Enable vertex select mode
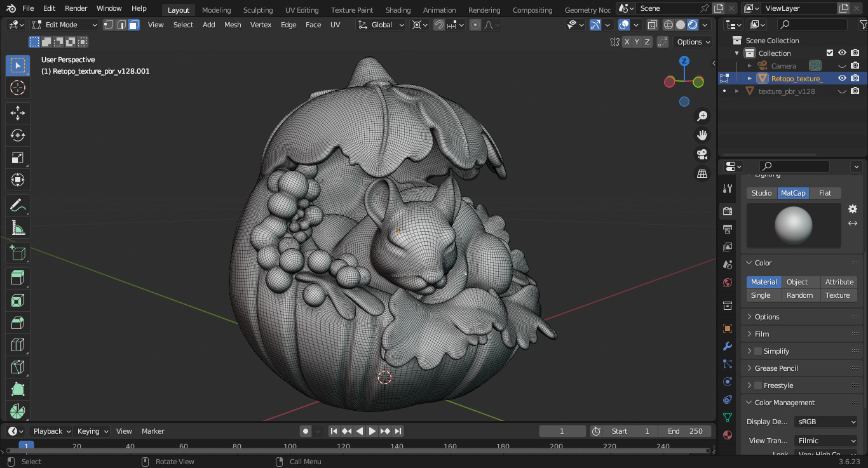 pyautogui.click(x=109, y=25)
